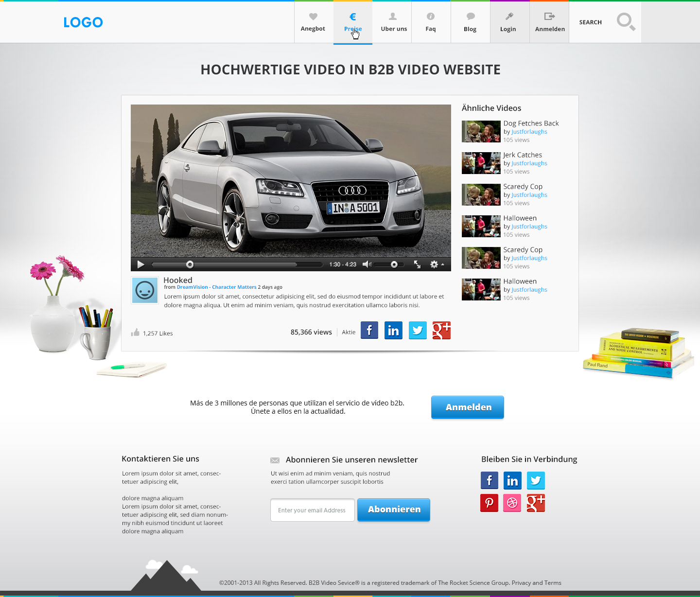
Task: Like the video with the thumbs-up icon
Action: (x=135, y=333)
